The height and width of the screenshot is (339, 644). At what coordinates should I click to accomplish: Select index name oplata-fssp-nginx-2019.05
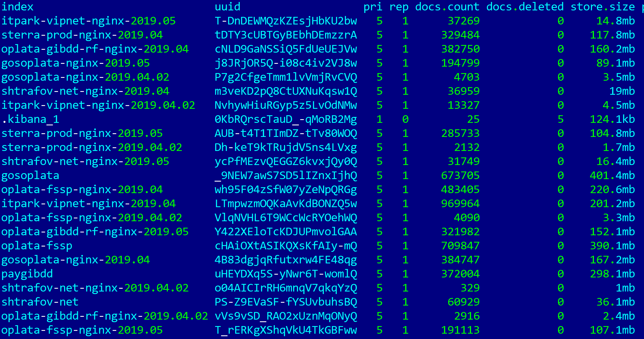pyautogui.click(x=82, y=330)
